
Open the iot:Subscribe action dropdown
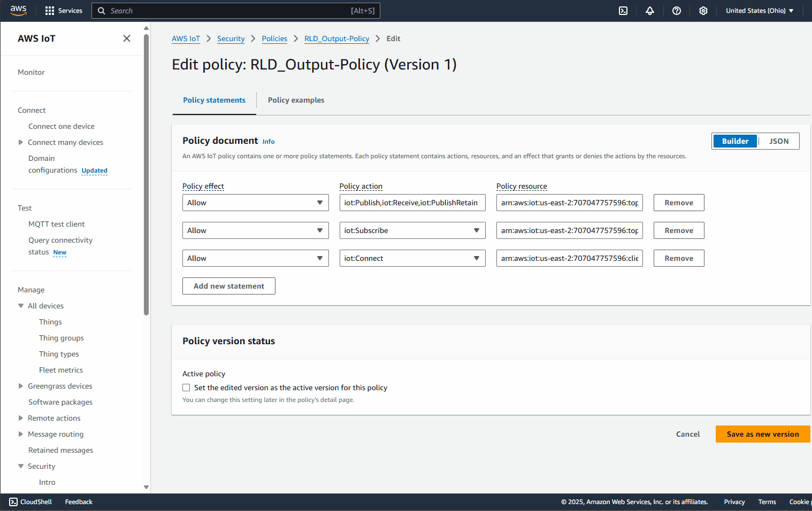[412, 230]
